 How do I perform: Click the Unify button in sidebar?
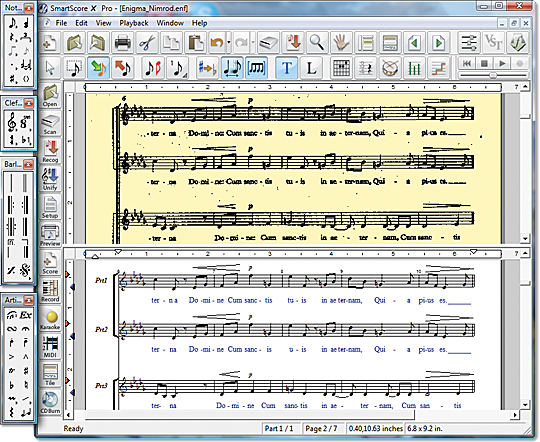coord(50,179)
